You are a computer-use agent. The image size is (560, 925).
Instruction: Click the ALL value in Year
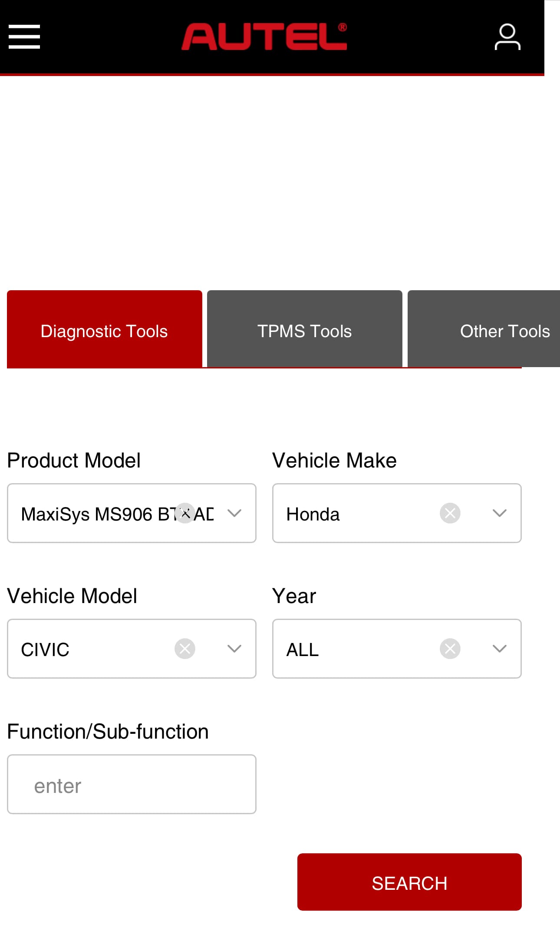(x=303, y=650)
